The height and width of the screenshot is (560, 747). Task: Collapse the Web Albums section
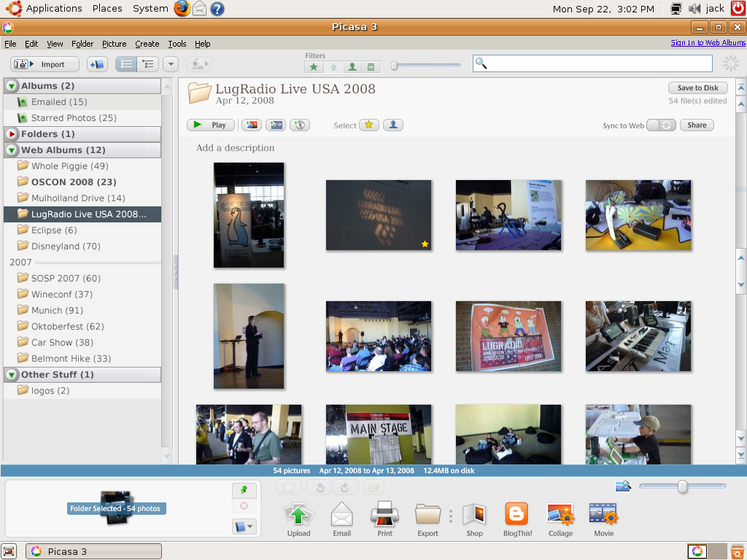point(10,150)
